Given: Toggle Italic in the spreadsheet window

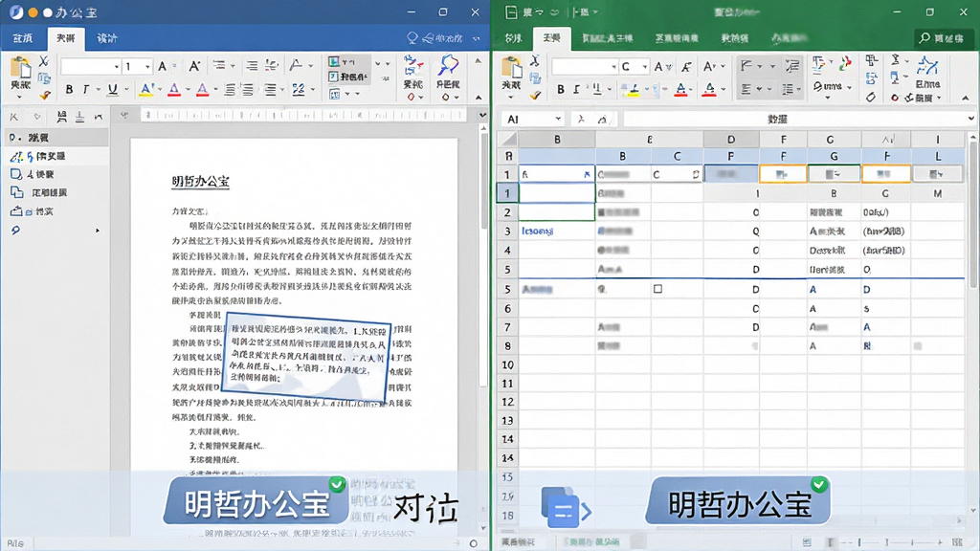Looking at the screenshot, I should point(576,90).
